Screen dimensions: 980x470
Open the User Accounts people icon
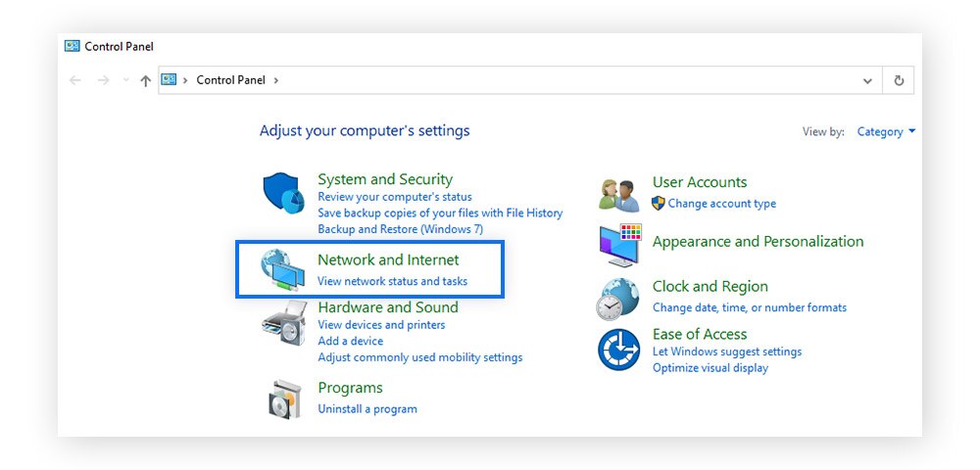(x=618, y=196)
